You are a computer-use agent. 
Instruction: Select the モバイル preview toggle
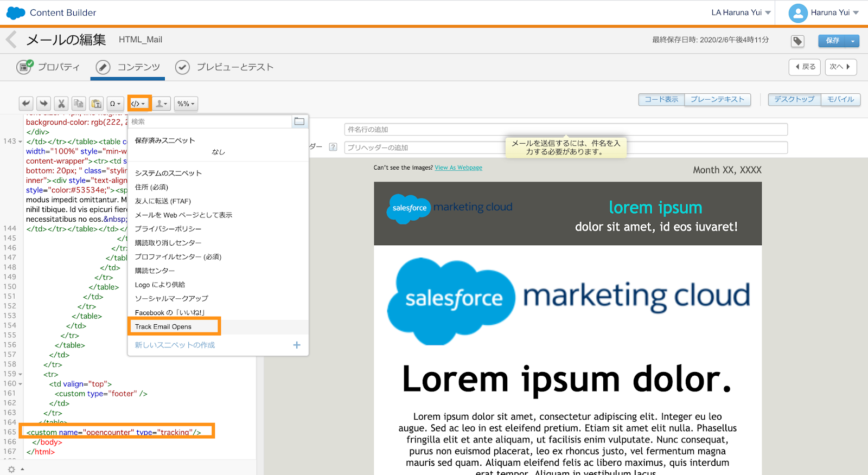point(841,99)
